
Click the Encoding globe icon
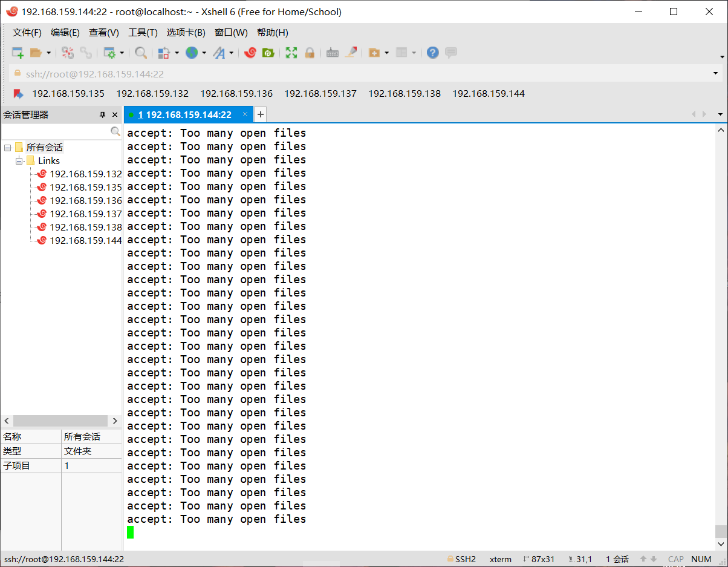pos(192,53)
